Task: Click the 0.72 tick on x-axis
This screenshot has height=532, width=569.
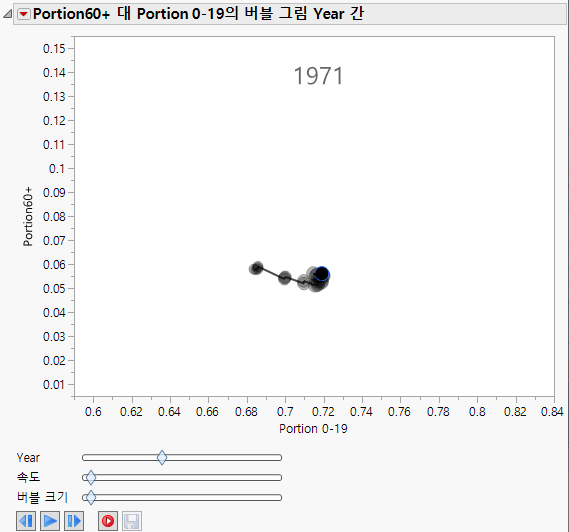Action: tap(323, 412)
